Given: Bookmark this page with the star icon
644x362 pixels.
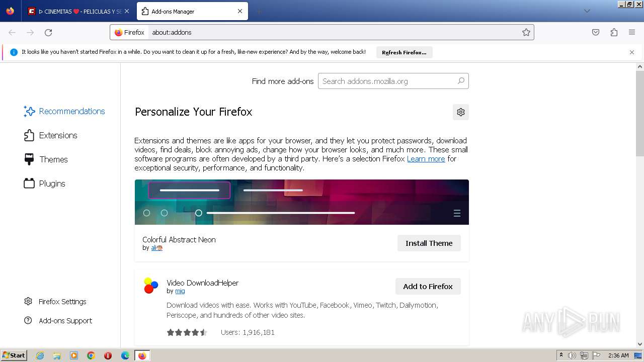Looking at the screenshot, I should click(x=526, y=32).
